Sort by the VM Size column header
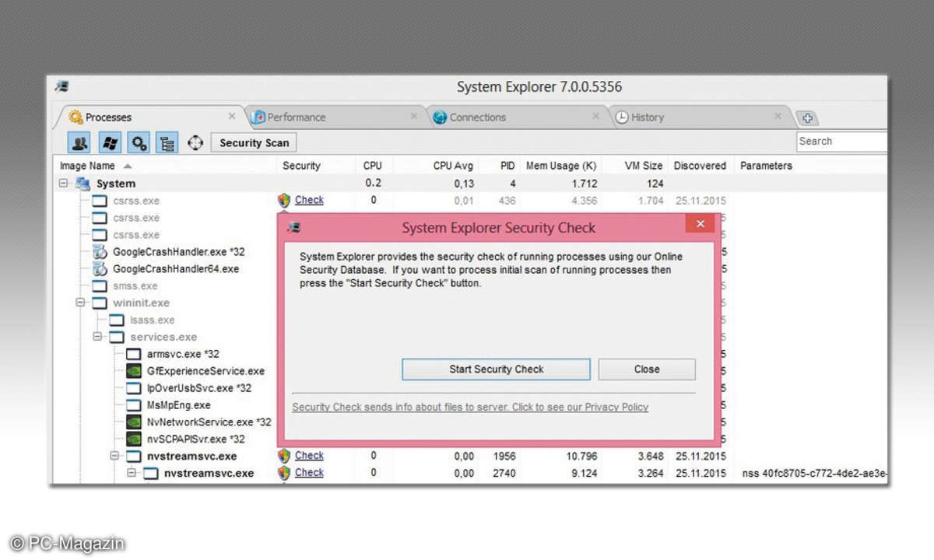The image size is (934, 560). 644,166
